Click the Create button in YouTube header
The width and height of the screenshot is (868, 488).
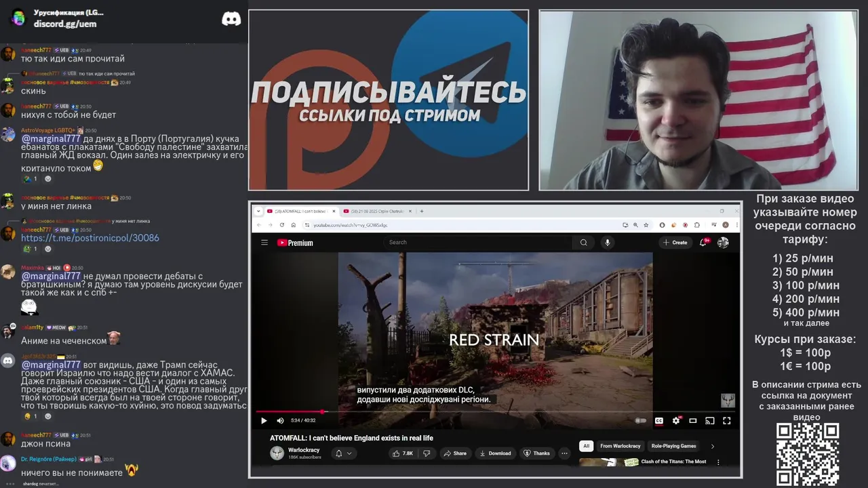point(675,243)
